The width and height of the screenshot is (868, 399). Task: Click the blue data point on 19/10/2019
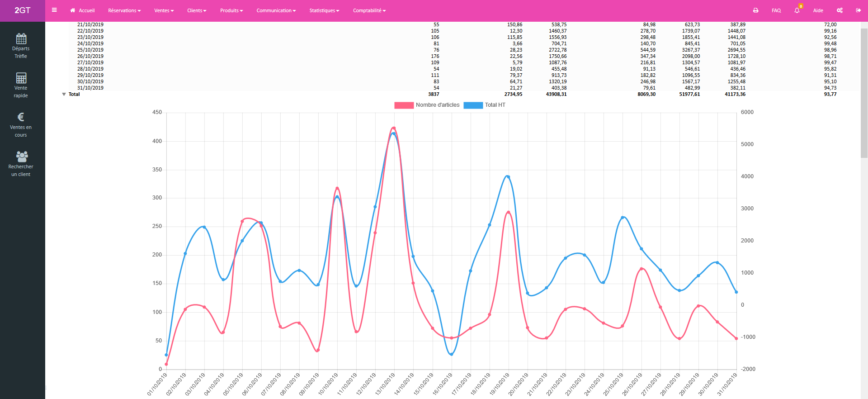pyautogui.click(x=508, y=177)
